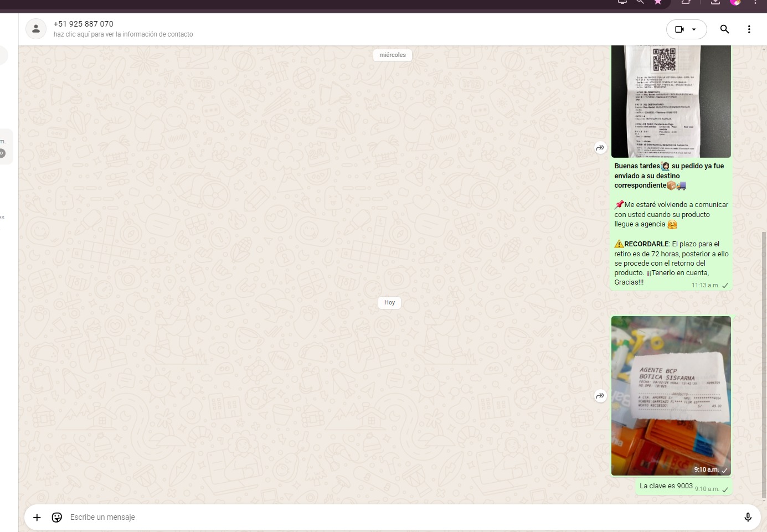The image size is (767, 532).
Task: Forward the shipping receipt image message
Action: click(x=600, y=148)
